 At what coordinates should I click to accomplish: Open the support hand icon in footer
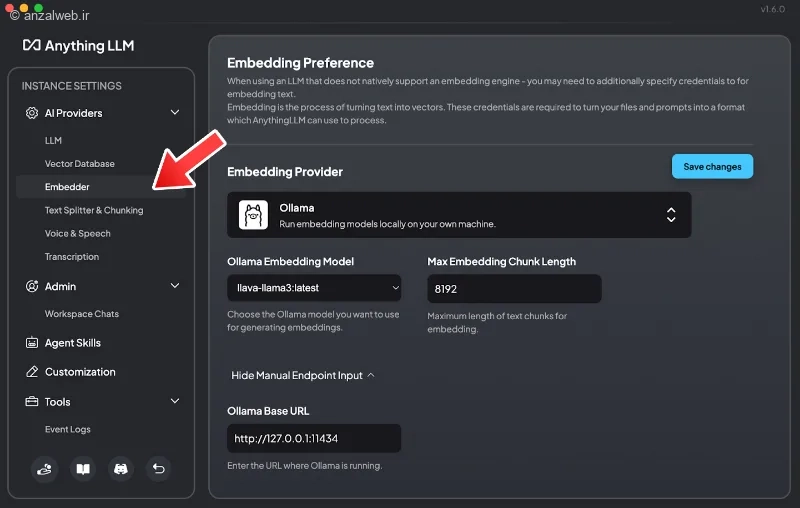click(x=44, y=469)
